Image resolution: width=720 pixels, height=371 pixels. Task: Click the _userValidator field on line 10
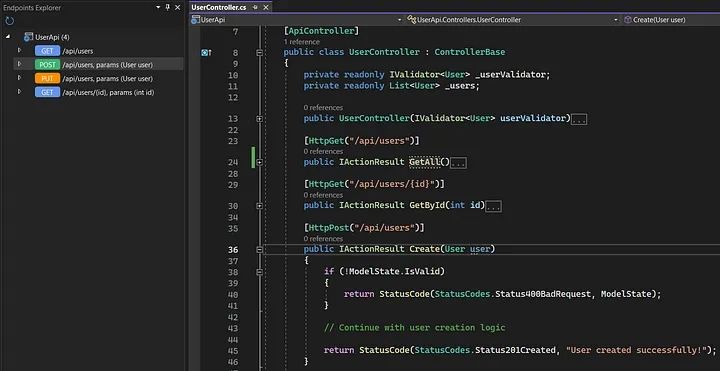510,75
